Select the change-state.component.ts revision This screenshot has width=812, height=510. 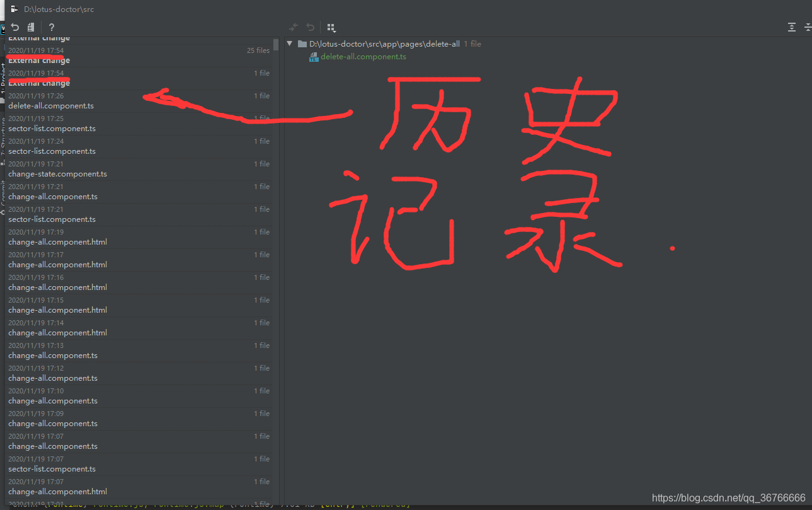click(x=139, y=169)
